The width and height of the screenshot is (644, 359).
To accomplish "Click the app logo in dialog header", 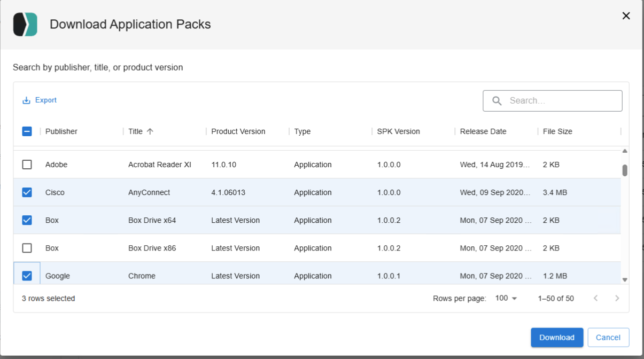I will click(25, 25).
